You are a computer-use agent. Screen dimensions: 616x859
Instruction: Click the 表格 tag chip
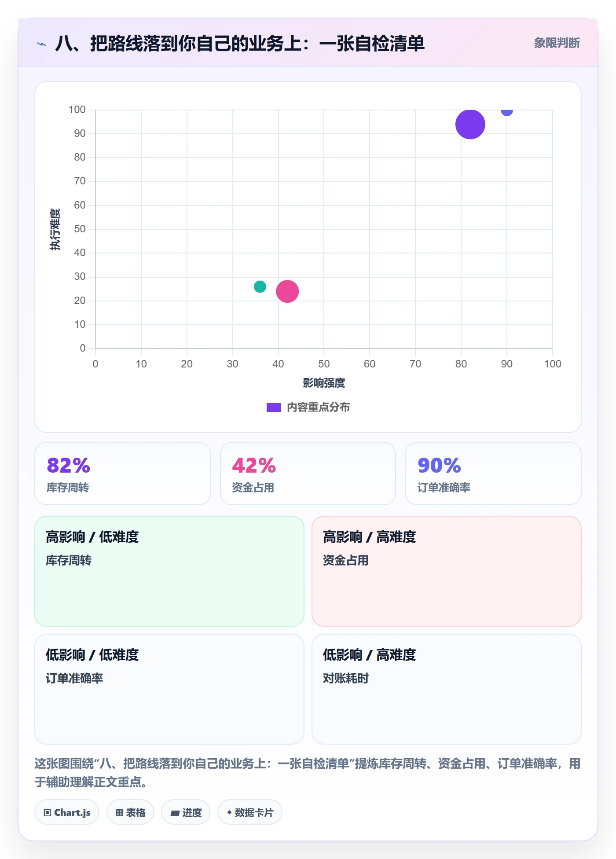click(130, 812)
